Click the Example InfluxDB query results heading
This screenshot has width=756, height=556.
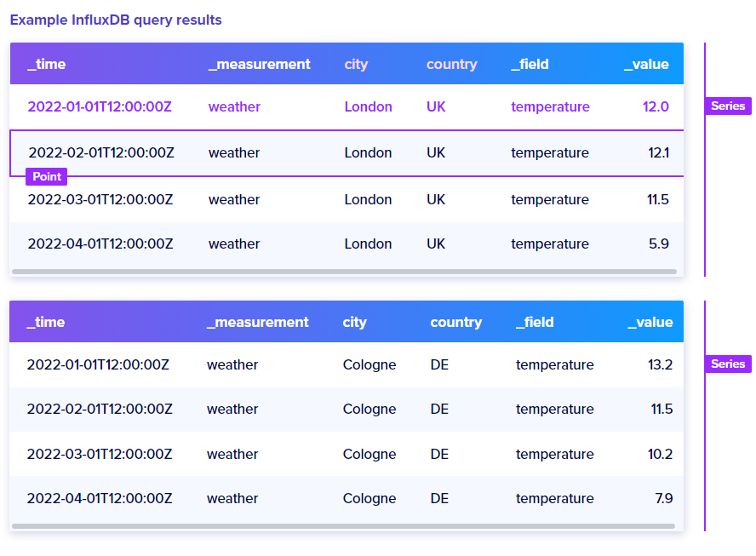tap(116, 20)
